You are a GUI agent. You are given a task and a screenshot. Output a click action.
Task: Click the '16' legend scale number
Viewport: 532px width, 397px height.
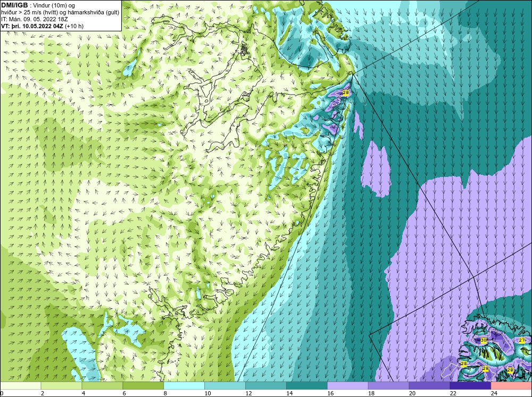[x=330, y=393]
